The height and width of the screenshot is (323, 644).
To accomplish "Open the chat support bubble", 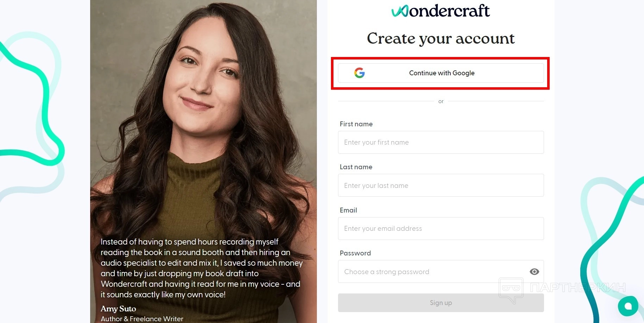I will (x=628, y=306).
